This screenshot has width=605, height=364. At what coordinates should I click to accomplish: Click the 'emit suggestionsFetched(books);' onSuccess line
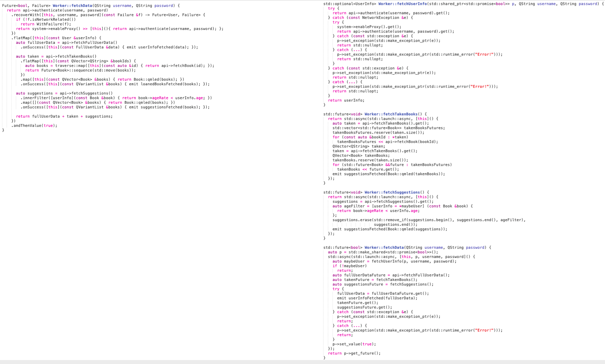(x=115, y=107)
